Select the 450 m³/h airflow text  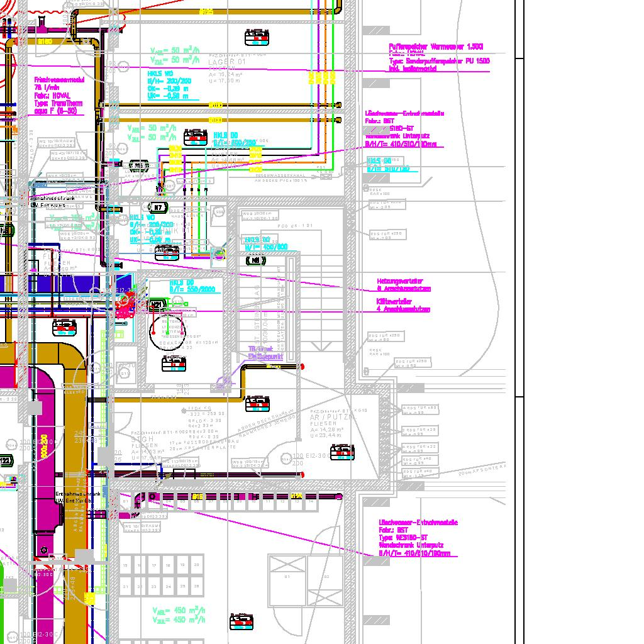(179, 614)
